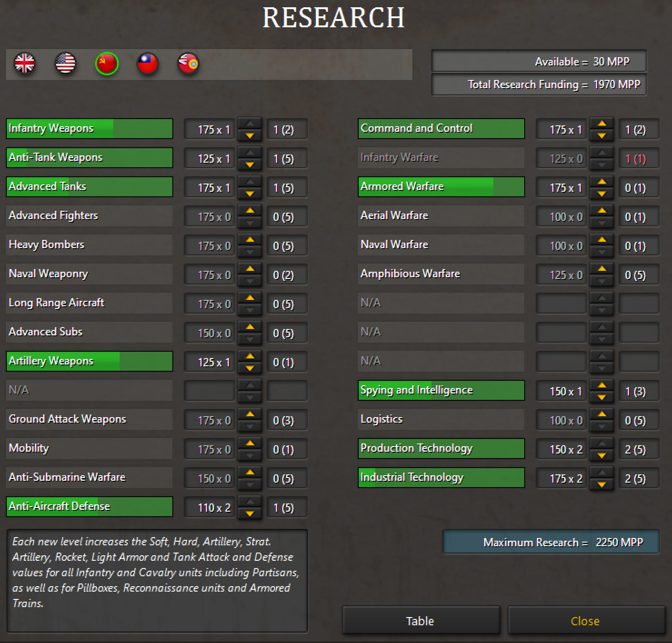View Nationalist China's research funding
This screenshot has width=672, height=643.
pyautogui.click(x=147, y=64)
